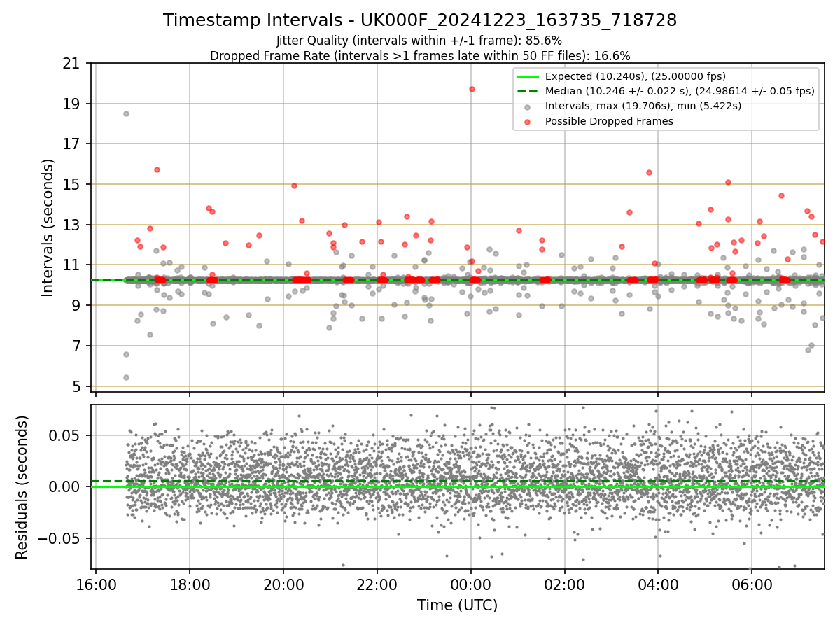Click the Time (UTC) axis label

click(458, 605)
